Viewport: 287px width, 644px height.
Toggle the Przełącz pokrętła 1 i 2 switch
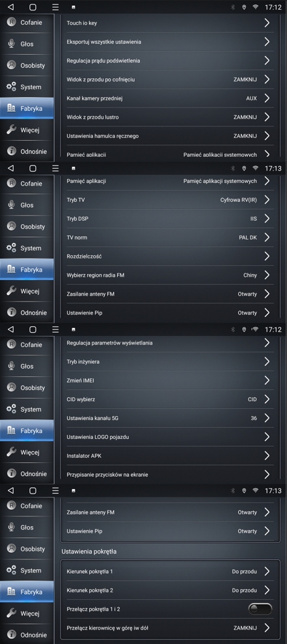(x=260, y=609)
